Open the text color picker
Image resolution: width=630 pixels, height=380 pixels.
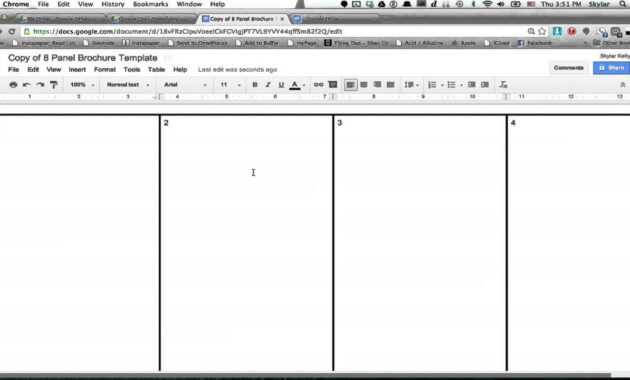point(297,85)
